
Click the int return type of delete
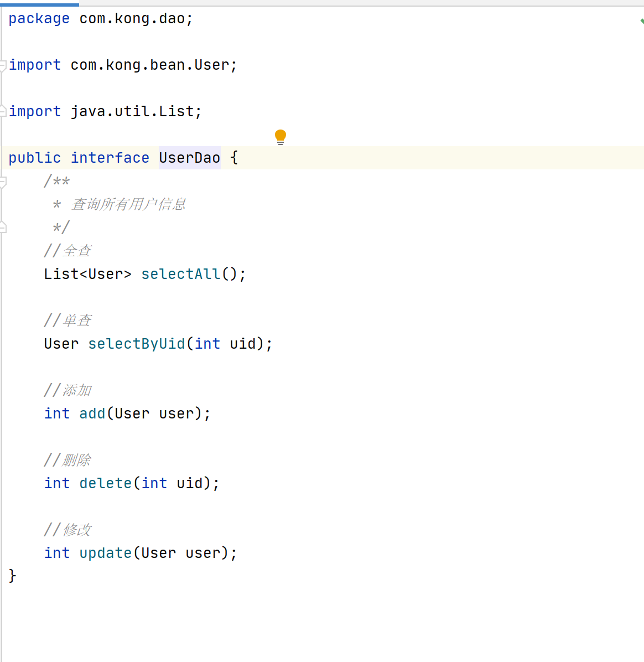pos(57,483)
